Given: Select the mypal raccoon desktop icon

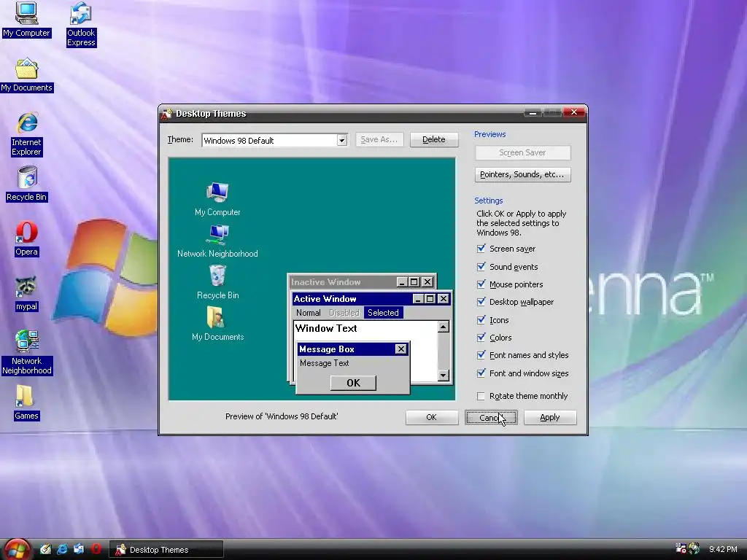Looking at the screenshot, I should point(27,294).
